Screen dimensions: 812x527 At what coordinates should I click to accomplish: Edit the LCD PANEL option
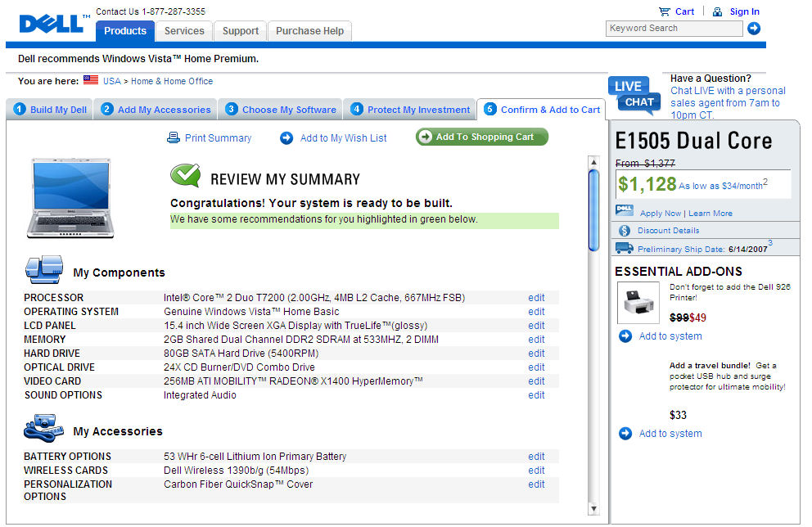[x=536, y=326]
